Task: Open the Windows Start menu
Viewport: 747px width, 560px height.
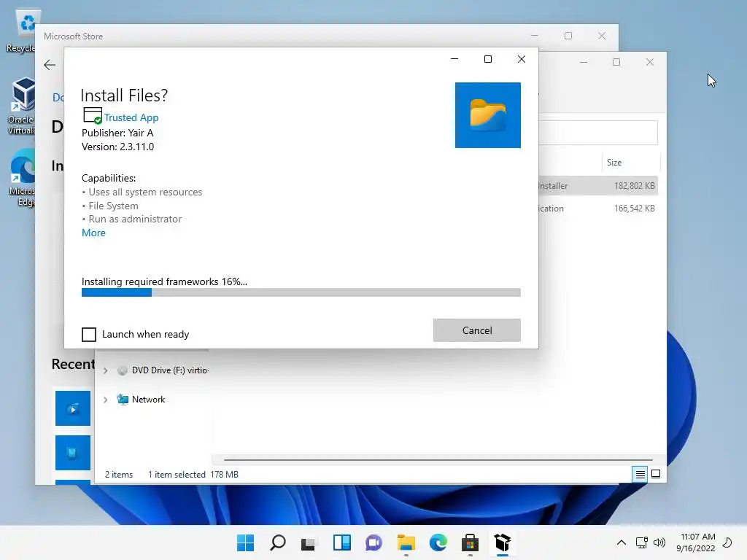Action: point(245,542)
